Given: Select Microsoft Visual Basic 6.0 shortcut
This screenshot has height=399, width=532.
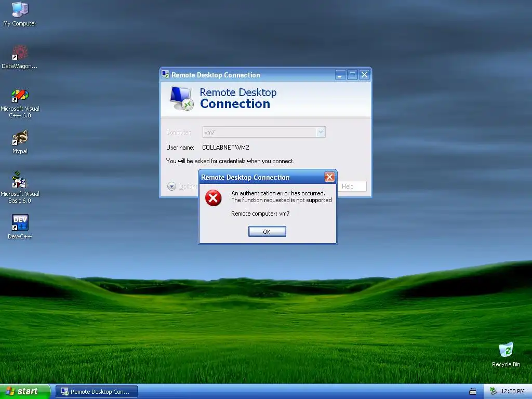Looking at the screenshot, I should pyautogui.click(x=20, y=188).
